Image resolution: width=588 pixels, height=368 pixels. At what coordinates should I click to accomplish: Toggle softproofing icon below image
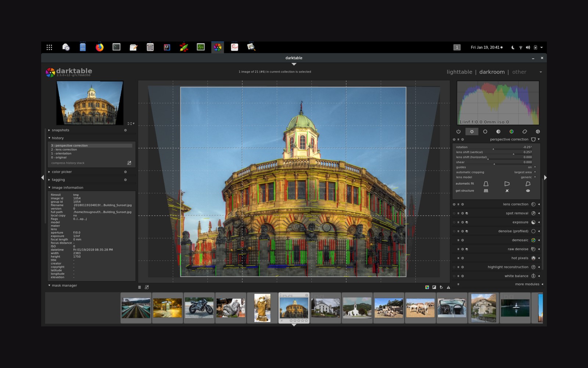[441, 287]
